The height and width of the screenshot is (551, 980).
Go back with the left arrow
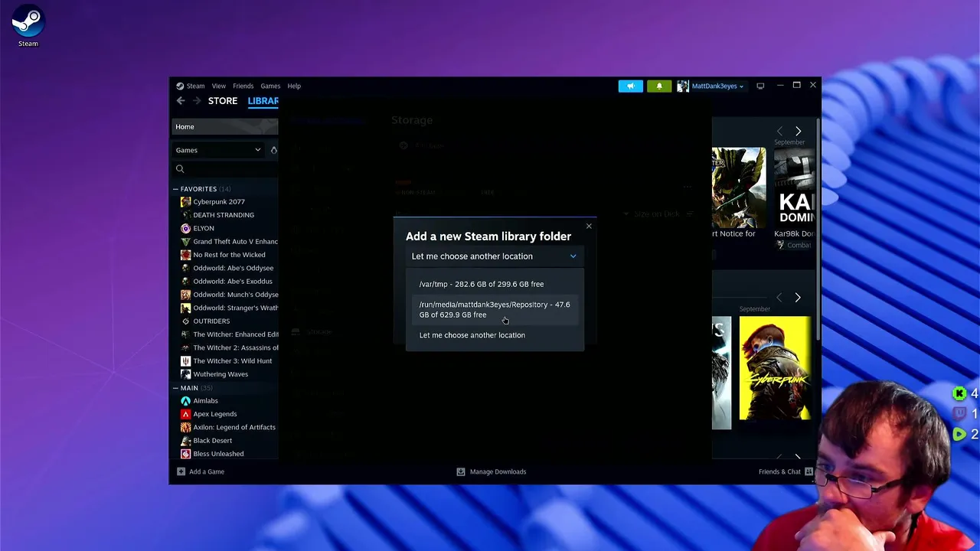coord(181,101)
